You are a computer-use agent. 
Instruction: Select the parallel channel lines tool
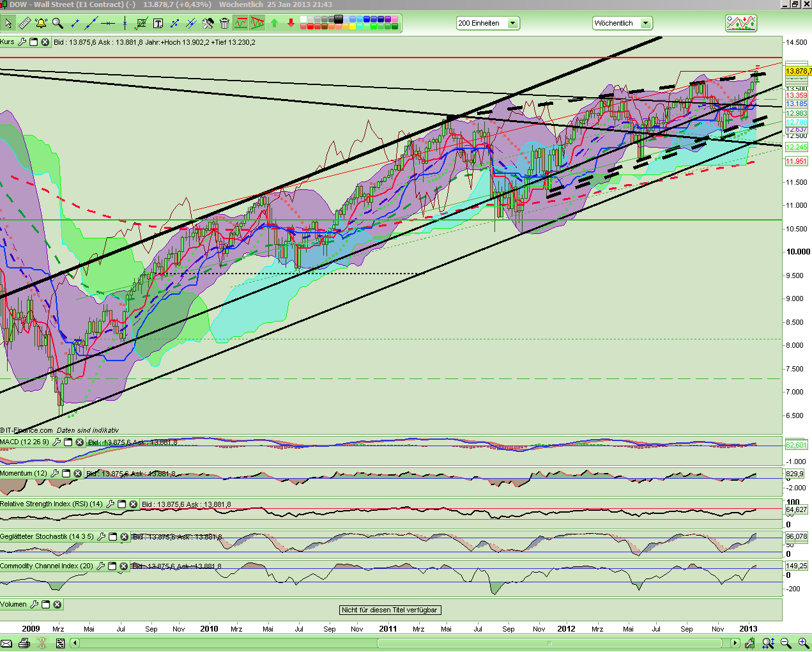tap(191, 24)
